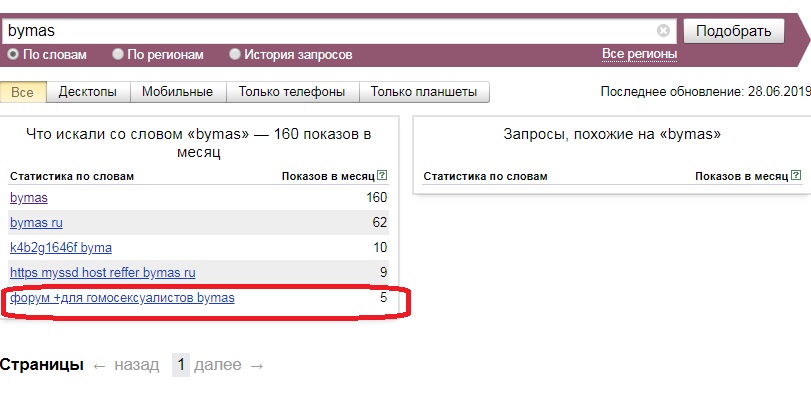This screenshot has height=398, width=811.
Task: Select the История запросов radio button
Action: 235,54
